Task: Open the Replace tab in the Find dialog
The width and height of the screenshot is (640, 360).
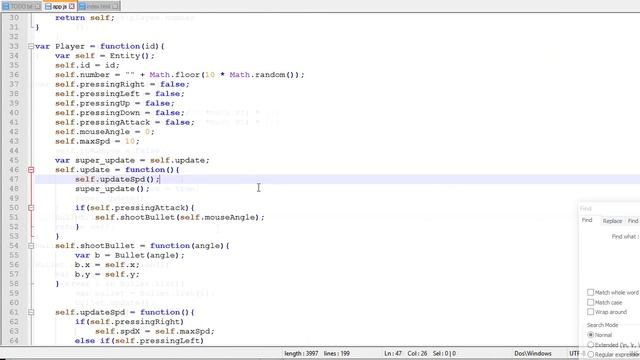Action: pyautogui.click(x=612, y=221)
